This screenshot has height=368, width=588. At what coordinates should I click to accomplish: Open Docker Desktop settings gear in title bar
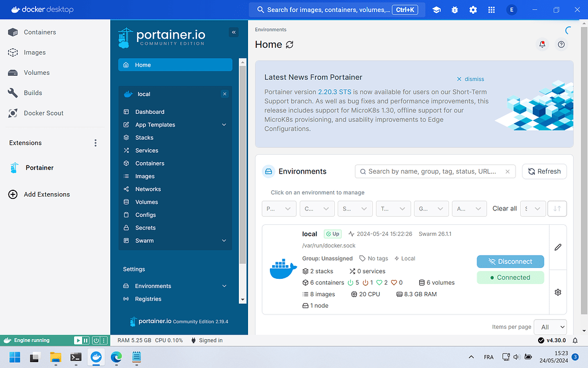[473, 9]
